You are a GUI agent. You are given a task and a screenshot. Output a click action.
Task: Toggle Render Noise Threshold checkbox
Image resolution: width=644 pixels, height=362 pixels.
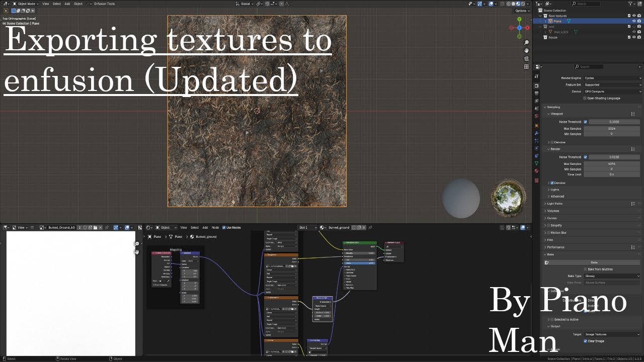[585, 157]
